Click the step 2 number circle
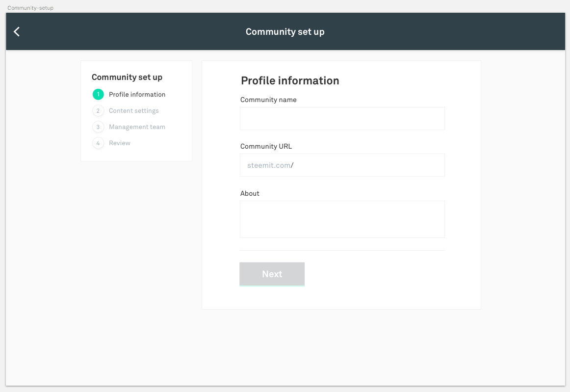570x392 pixels. click(x=98, y=110)
